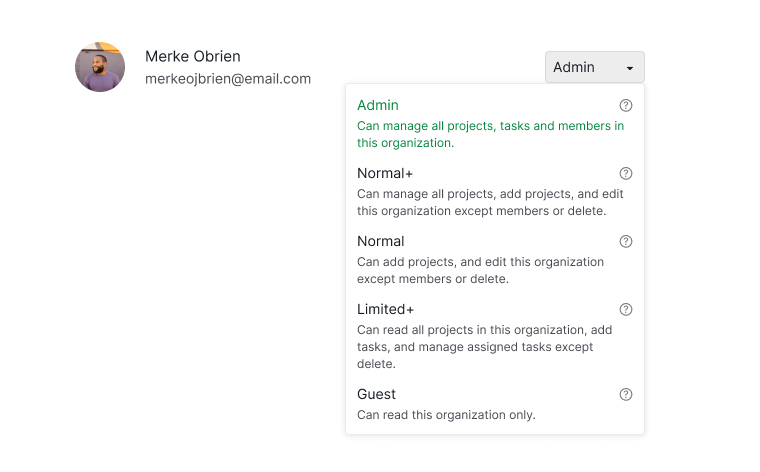Click the name Merke Obrien

193,56
